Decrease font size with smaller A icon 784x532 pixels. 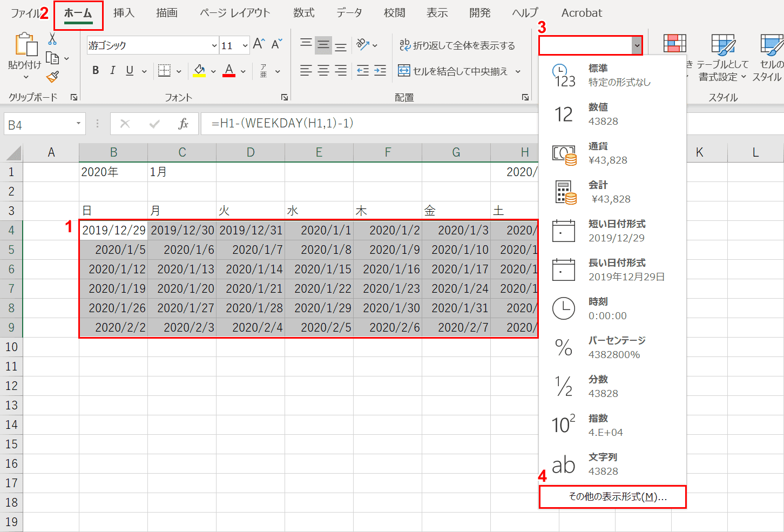pos(277,44)
